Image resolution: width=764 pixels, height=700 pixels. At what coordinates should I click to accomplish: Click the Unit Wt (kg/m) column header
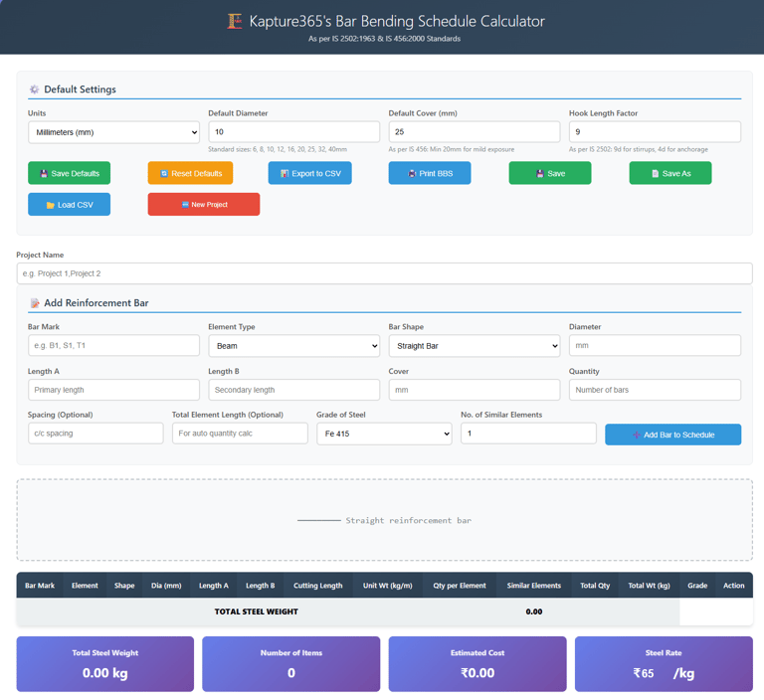pyautogui.click(x=387, y=586)
